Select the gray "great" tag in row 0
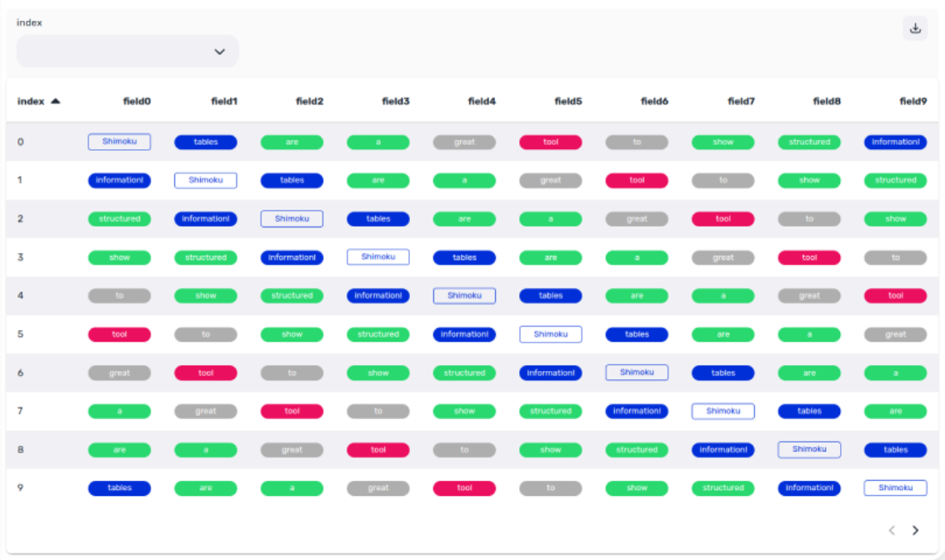This screenshot has width=945, height=560. click(465, 142)
